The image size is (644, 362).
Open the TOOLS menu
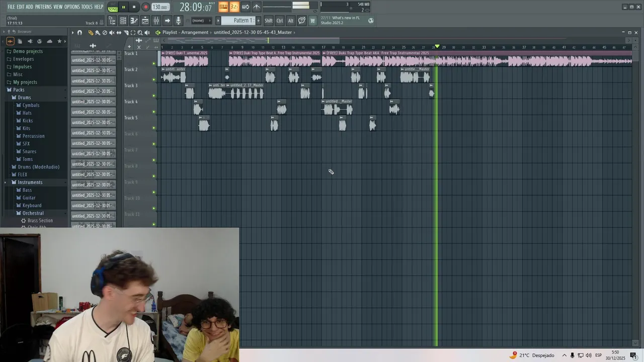(x=87, y=7)
